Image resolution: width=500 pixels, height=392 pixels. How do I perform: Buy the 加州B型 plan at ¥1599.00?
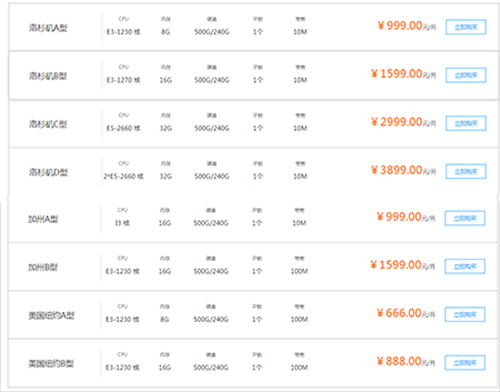pos(465,266)
